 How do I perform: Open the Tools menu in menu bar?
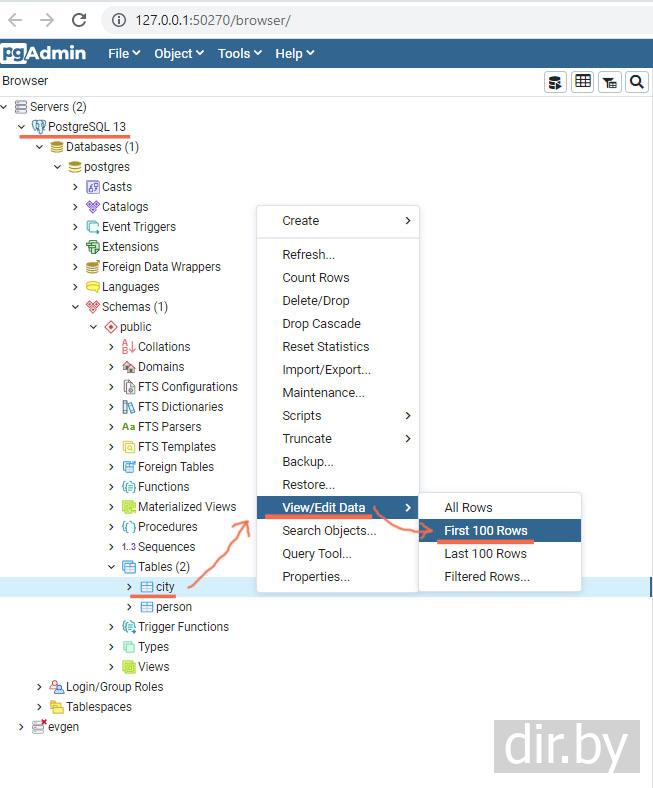(239, 53)
